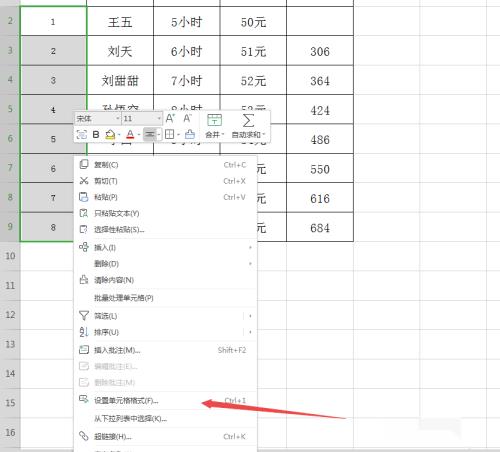500x452 pixels.
Task: Click the increase font size A+ icon
Action: [x=170, y=118]
